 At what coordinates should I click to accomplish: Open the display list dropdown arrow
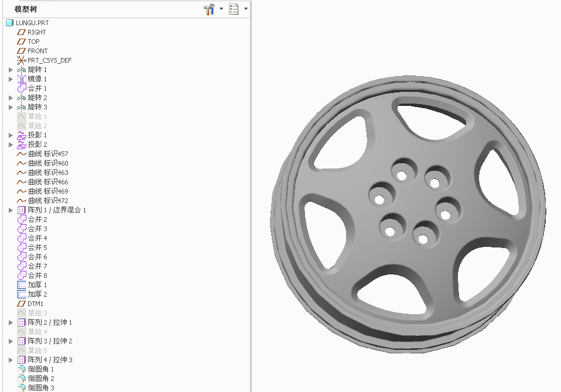tap(246, 9)
